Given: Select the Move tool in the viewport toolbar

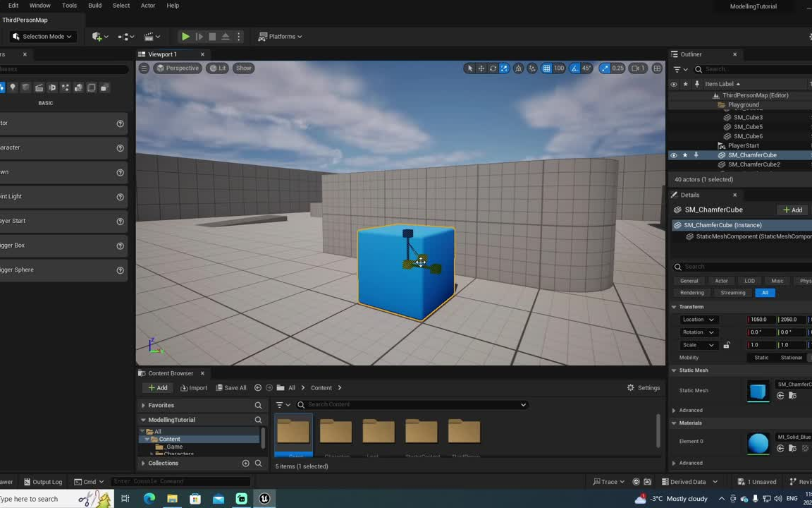Looking at the screenshot, I should click(x=481, y=68).
